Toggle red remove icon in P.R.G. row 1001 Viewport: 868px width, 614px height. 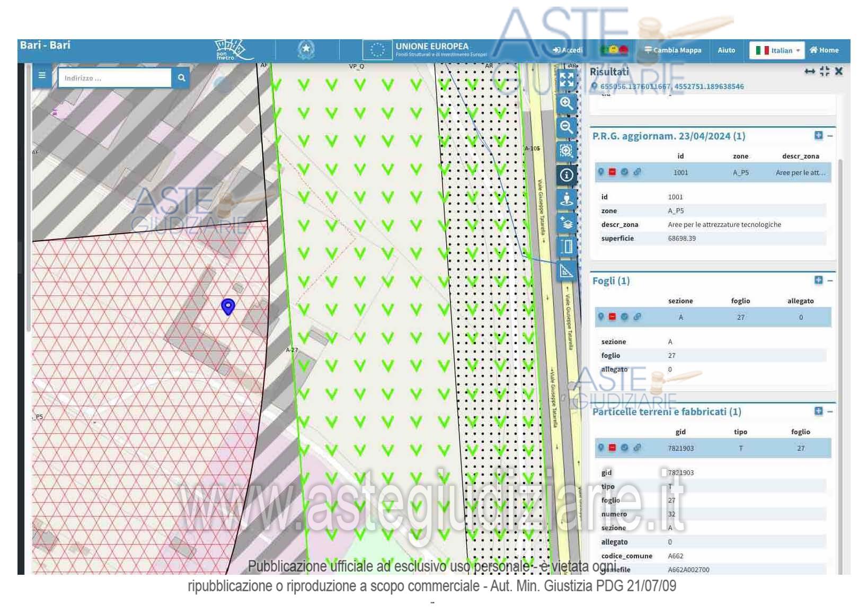pyautogui.click(x=612, y=172)
